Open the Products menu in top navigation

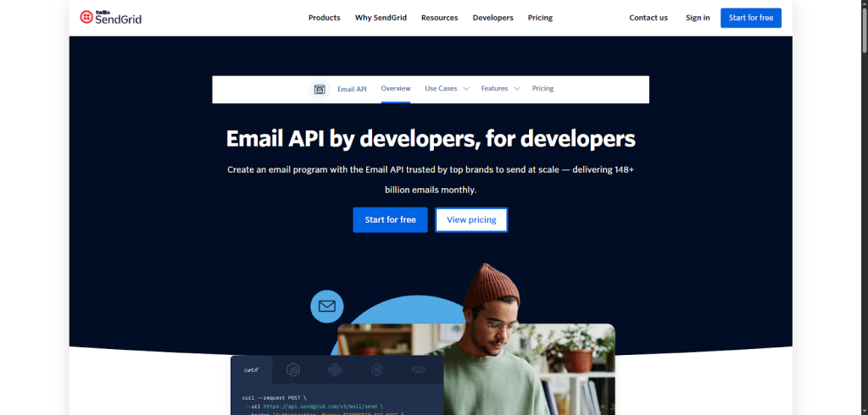[x=324, y=18]
